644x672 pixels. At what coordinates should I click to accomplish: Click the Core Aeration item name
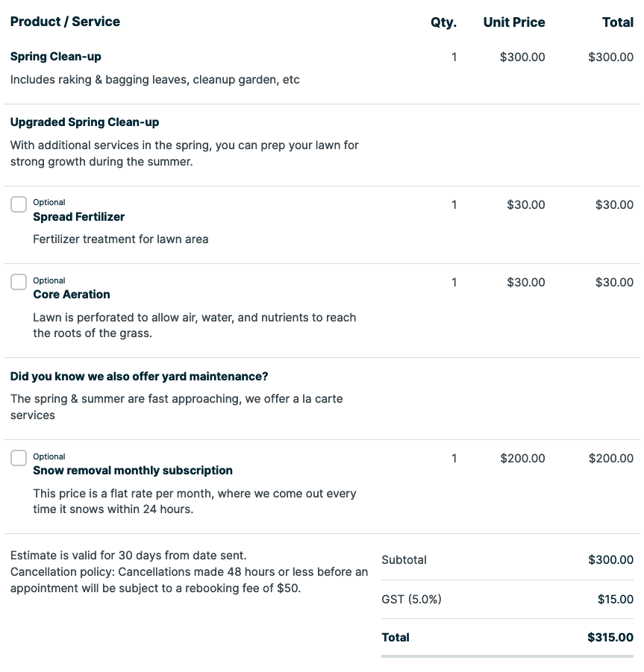(72, 295)
